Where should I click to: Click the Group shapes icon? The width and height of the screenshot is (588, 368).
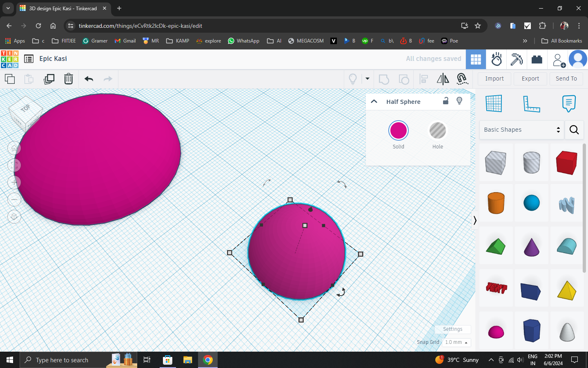click(384, 79)
